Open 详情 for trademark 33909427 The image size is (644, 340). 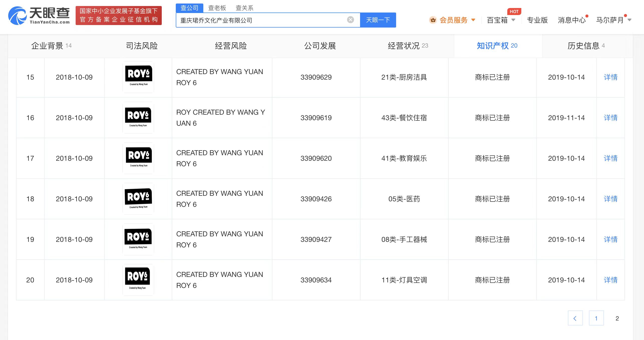(x=610, y=239)
